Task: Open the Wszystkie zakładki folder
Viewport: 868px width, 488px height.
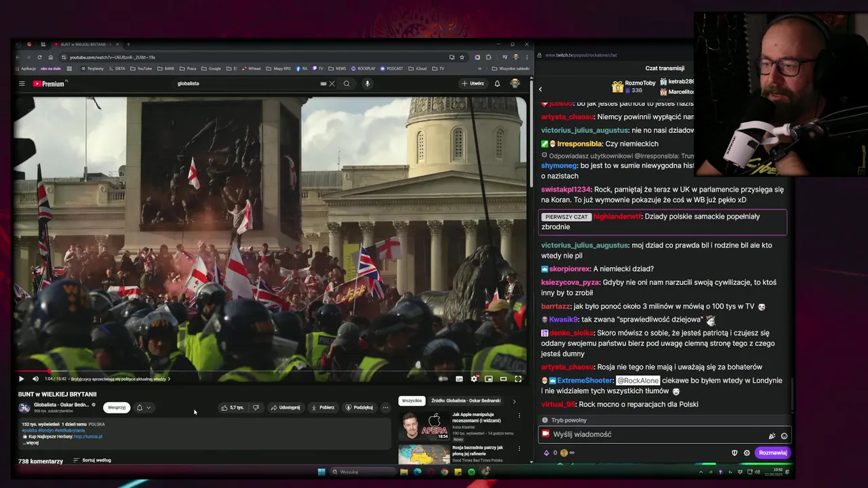Action: tap(511, 68)
